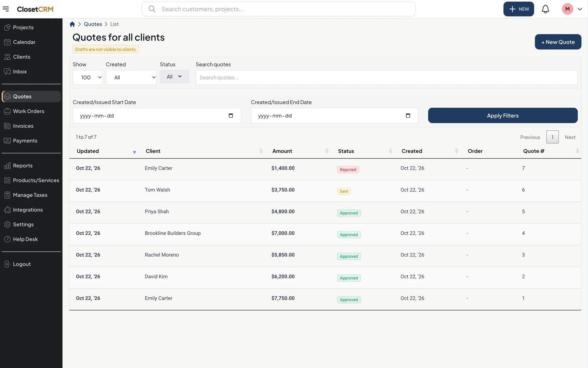Open Integrations page

click(31, 210)
